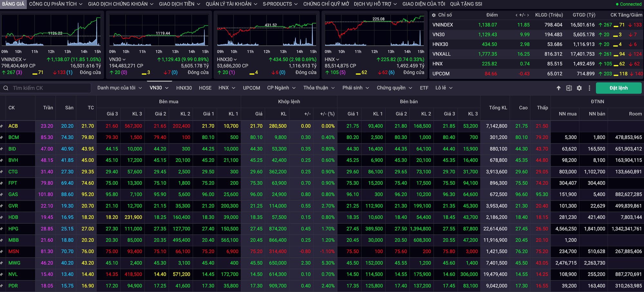644x292 pixels.
Task: Switch to the HNX30 board tab
Action: (x=184, y=88)
